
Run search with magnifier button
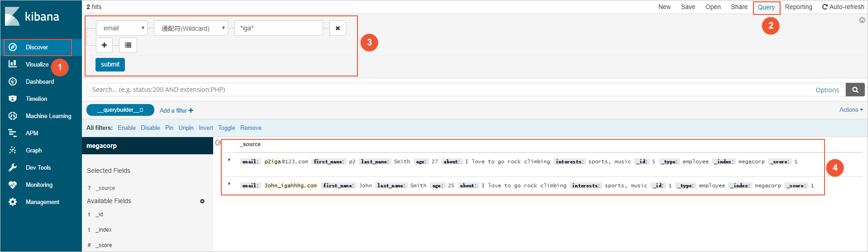tap(855, 90)
